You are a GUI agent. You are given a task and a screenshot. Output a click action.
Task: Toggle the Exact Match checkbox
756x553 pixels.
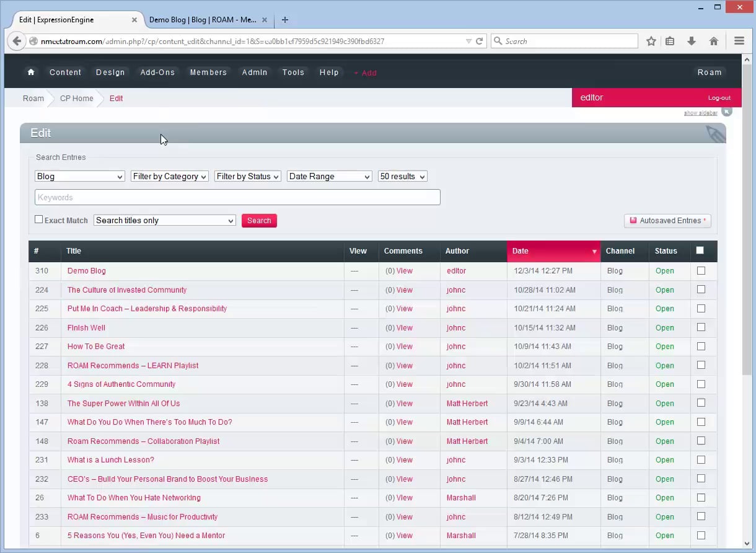tap(38, 219)
